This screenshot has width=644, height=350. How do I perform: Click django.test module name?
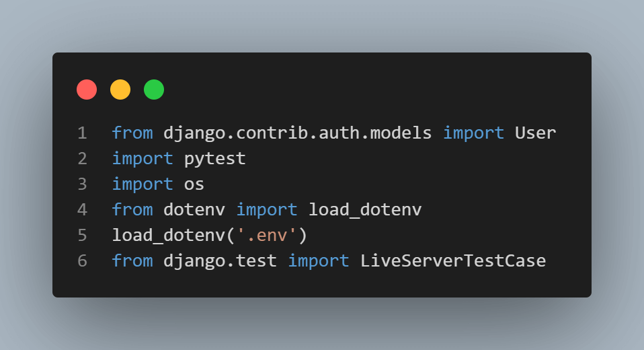(220, 261)
